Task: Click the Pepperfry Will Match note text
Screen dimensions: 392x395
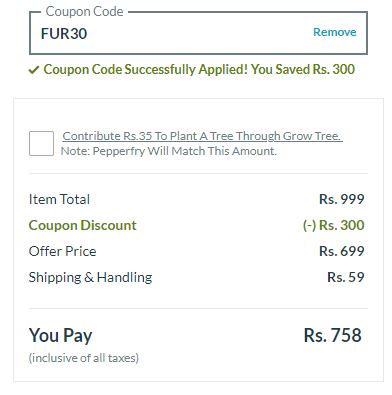Action: 169,151
